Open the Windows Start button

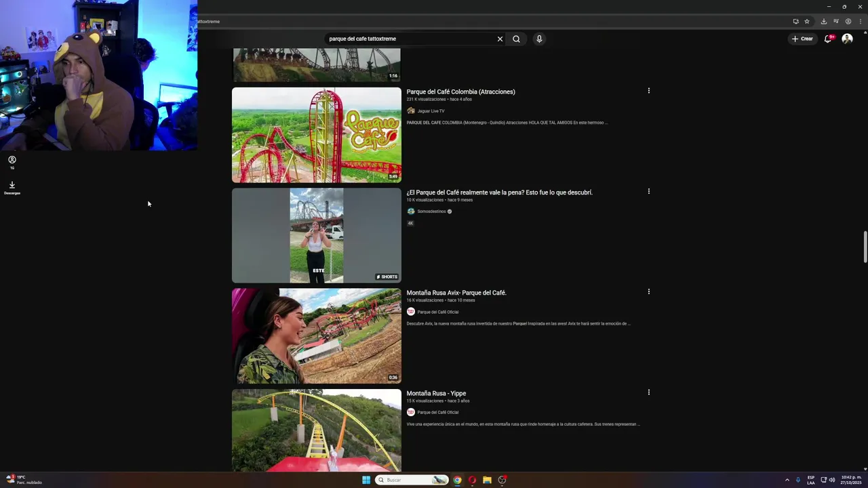pos(366,480)
